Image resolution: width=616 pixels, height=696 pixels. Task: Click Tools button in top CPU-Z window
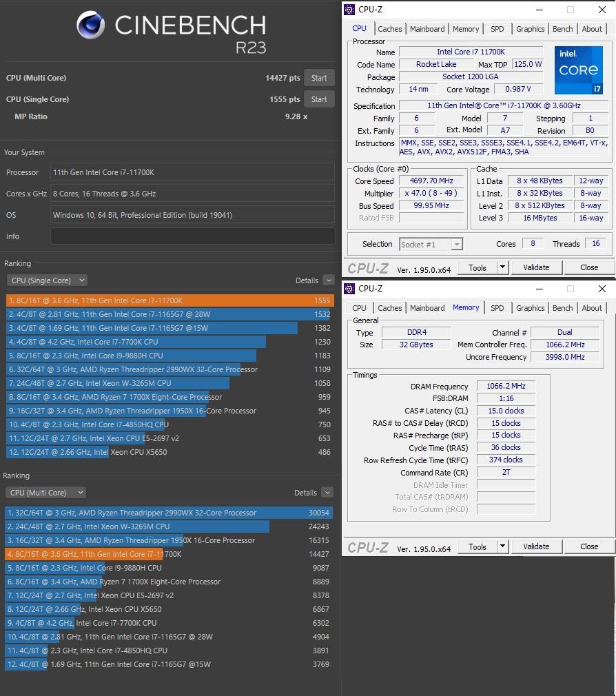pyautogui.click(x=477, y=267)
